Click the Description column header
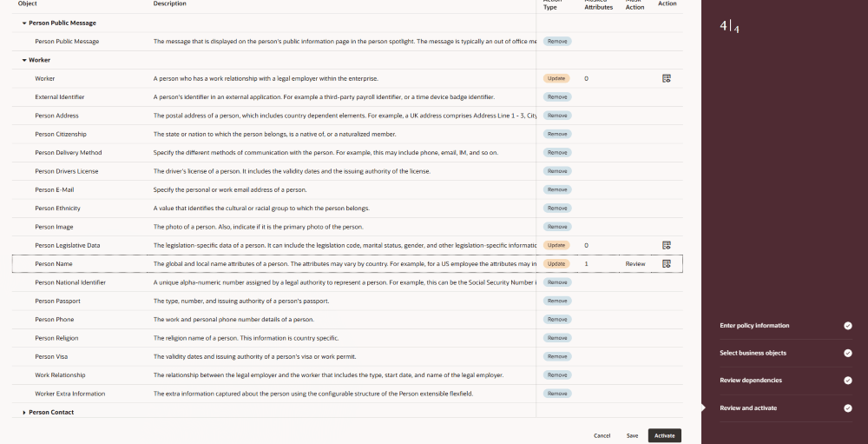Viewport: 868px width, 444px height. coord(169,3)
